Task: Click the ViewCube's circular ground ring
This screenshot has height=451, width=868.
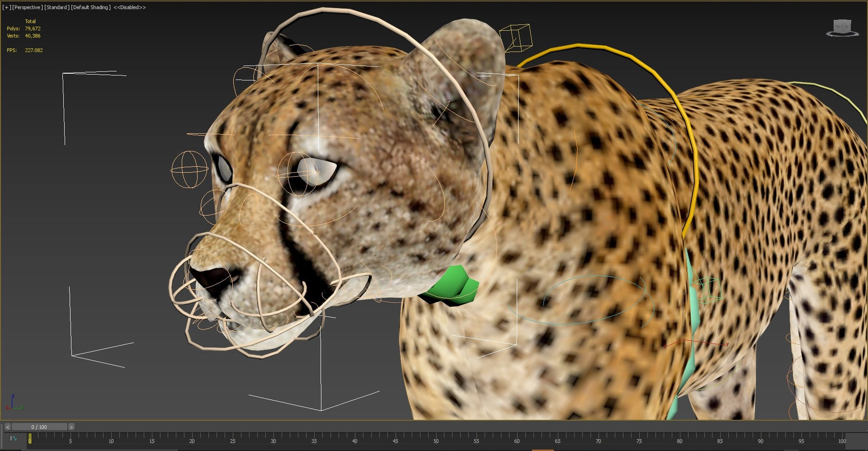Action: coord(829,35)
